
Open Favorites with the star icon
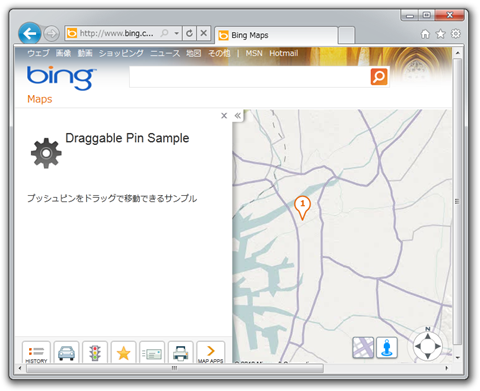click(x=440, y=34)
